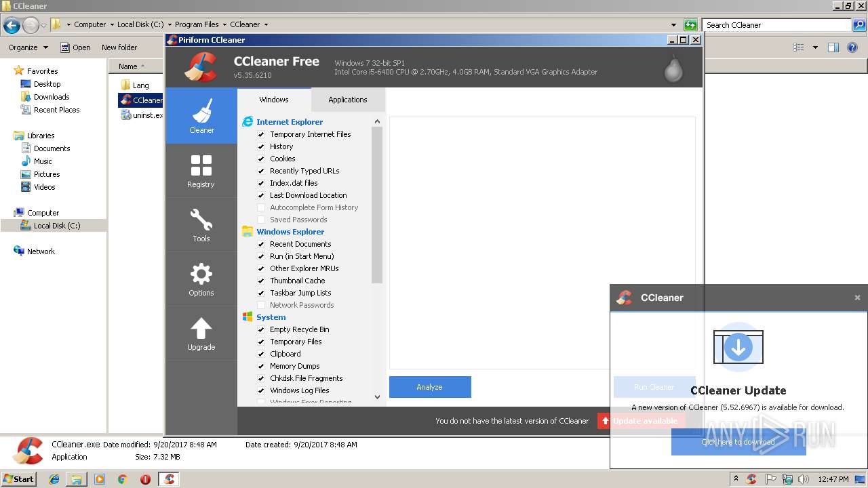Click the cleaner list scrollbar thumb

pos(378,205)
